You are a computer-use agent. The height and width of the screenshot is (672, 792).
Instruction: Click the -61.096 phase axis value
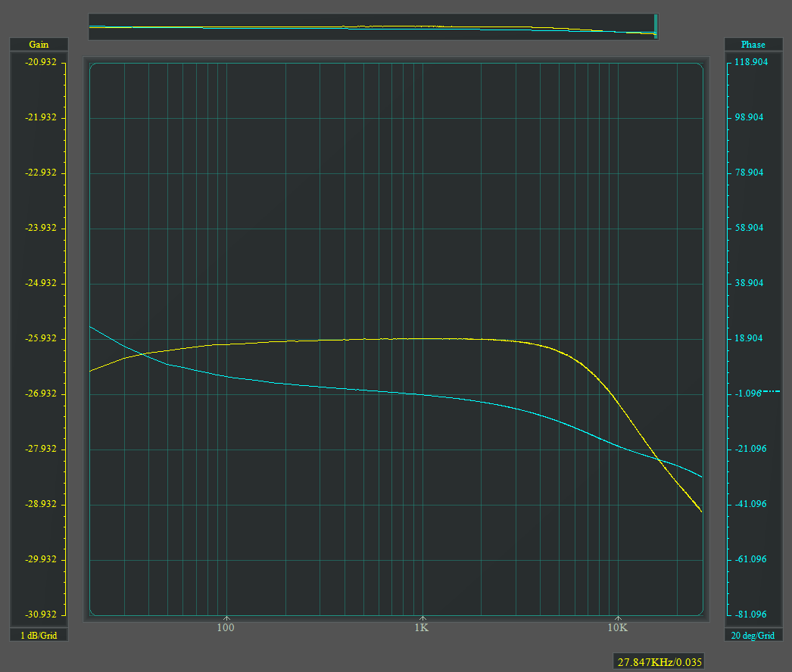tap(750, 559)
